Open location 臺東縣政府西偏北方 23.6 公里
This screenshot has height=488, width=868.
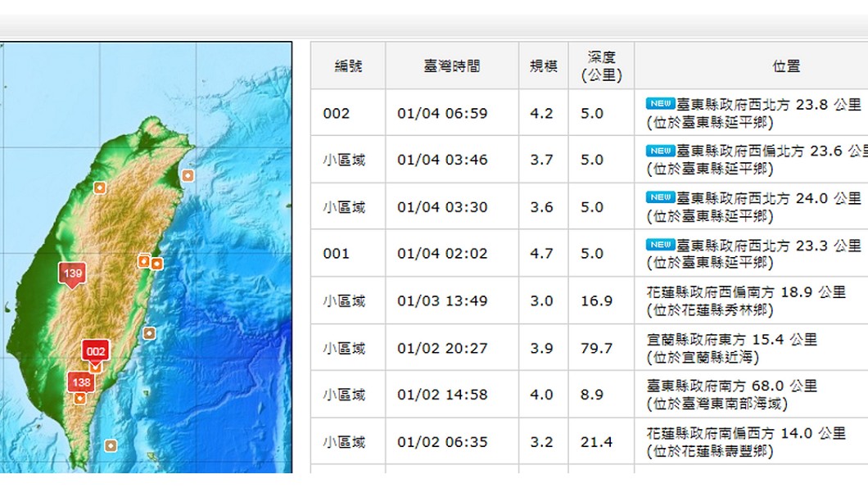(x=771, y=151)
